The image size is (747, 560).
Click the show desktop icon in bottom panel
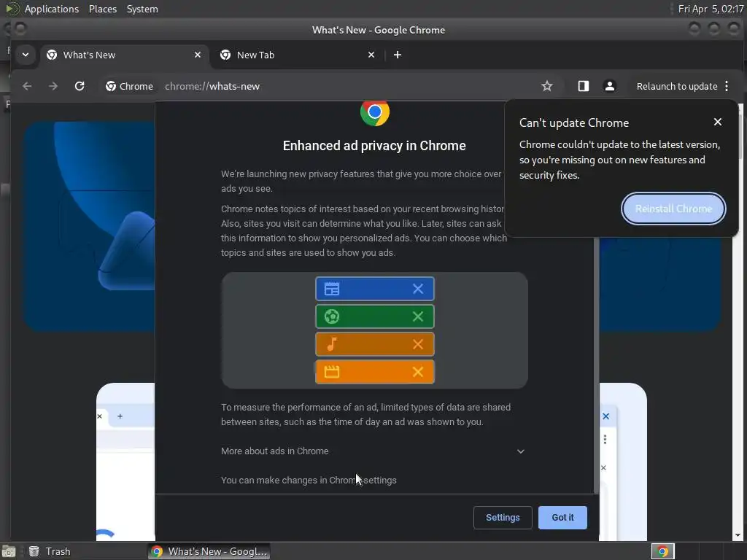coord(8,551)
